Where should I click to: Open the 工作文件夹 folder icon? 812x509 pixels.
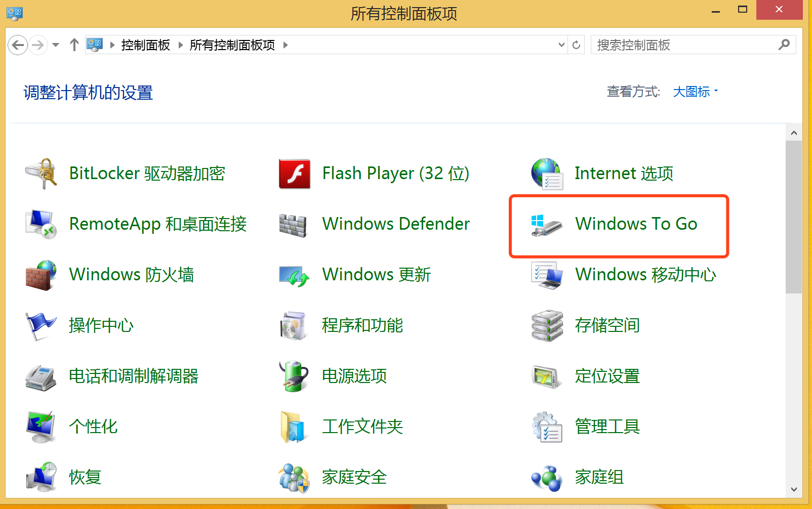292,427
